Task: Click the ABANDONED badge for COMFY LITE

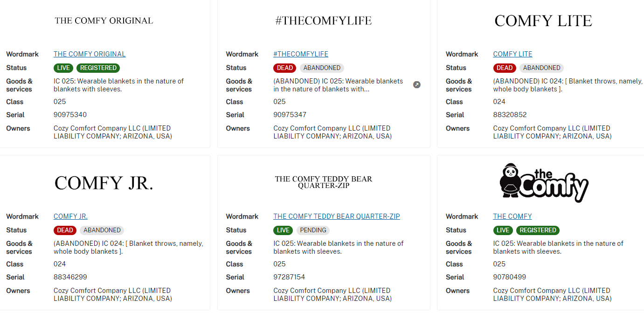Action: (541, 68)
